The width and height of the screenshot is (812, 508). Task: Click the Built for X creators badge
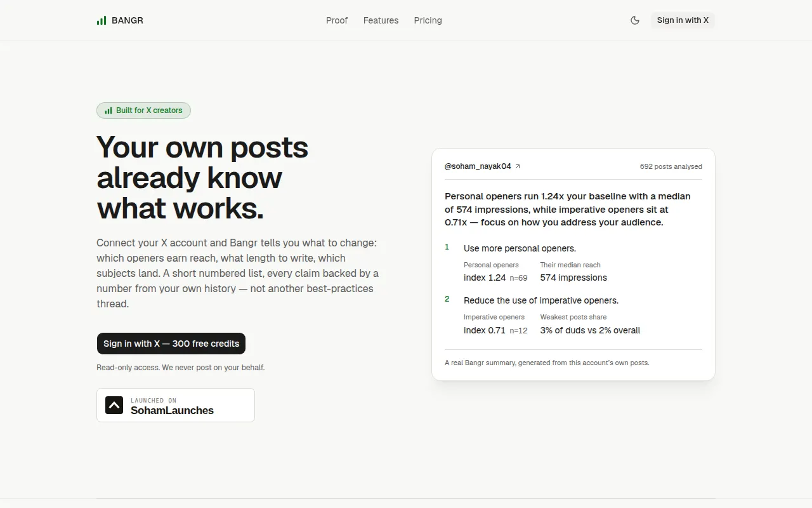coord(143,110)
